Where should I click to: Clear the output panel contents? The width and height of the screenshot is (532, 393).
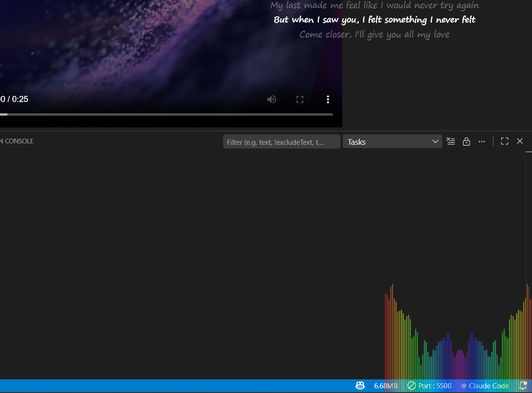pyautogui.click(x=451, y=141)
